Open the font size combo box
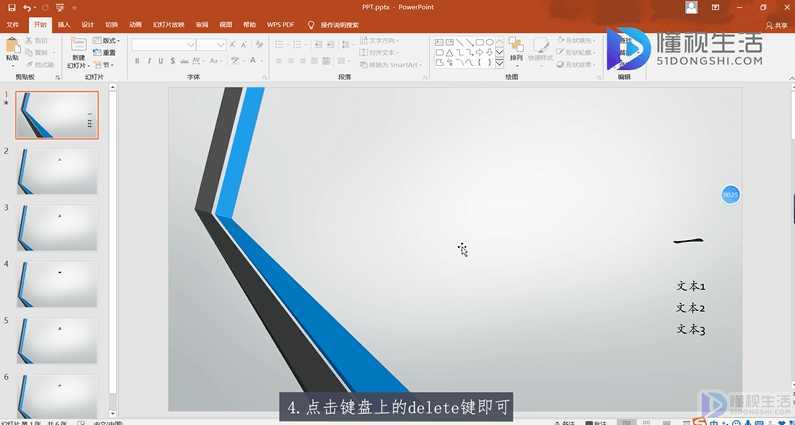The image size is (795, 425). click(x=211, y=45)
